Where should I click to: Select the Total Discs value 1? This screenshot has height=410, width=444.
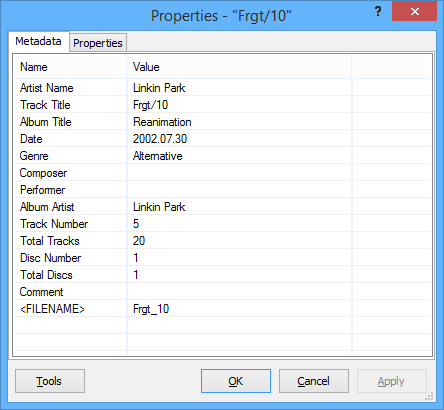(136, 275)
